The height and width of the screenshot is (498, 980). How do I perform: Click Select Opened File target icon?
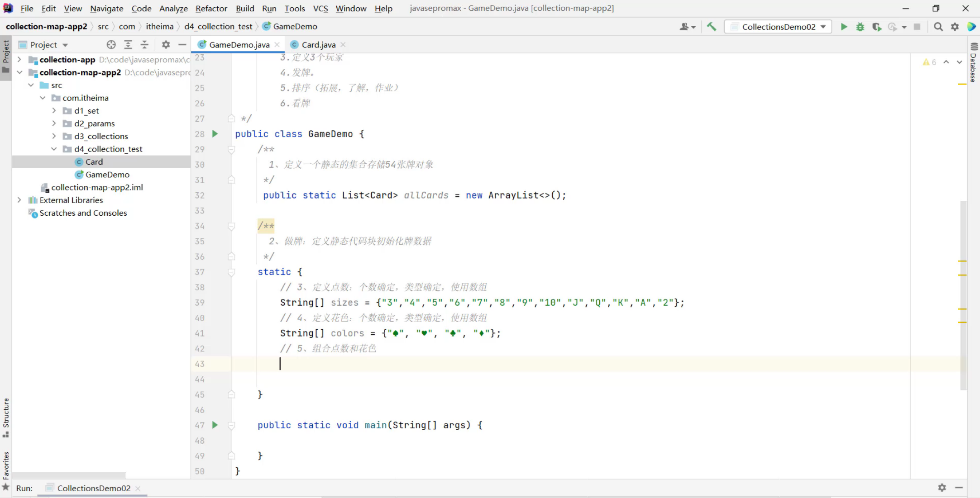pyautogui.click(x=111, y=44)
